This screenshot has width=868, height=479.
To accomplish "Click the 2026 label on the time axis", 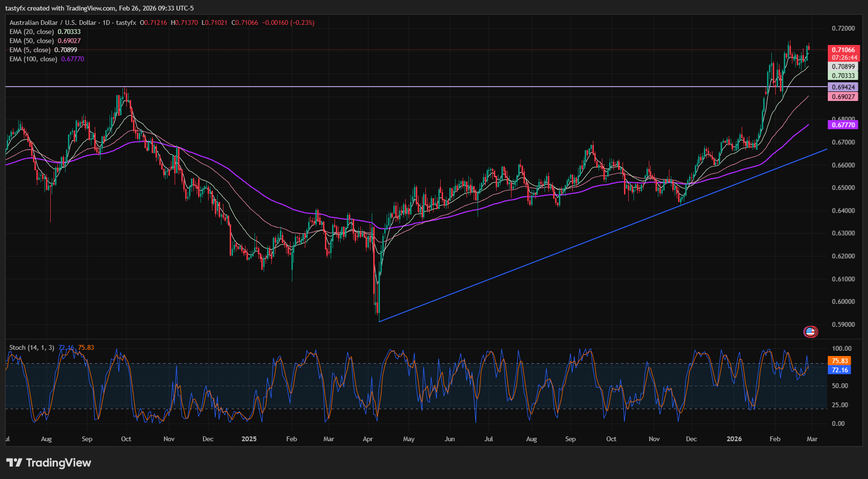I will [x=735, y=438].
